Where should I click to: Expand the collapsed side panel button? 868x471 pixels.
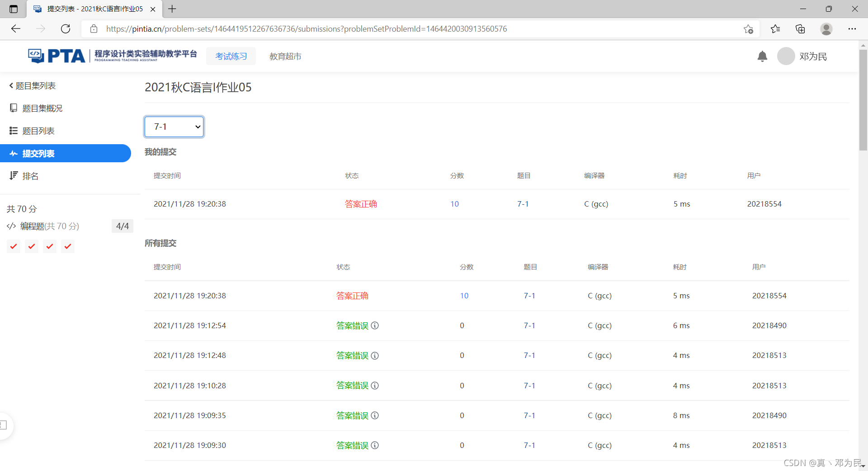(x=4, y=425)
